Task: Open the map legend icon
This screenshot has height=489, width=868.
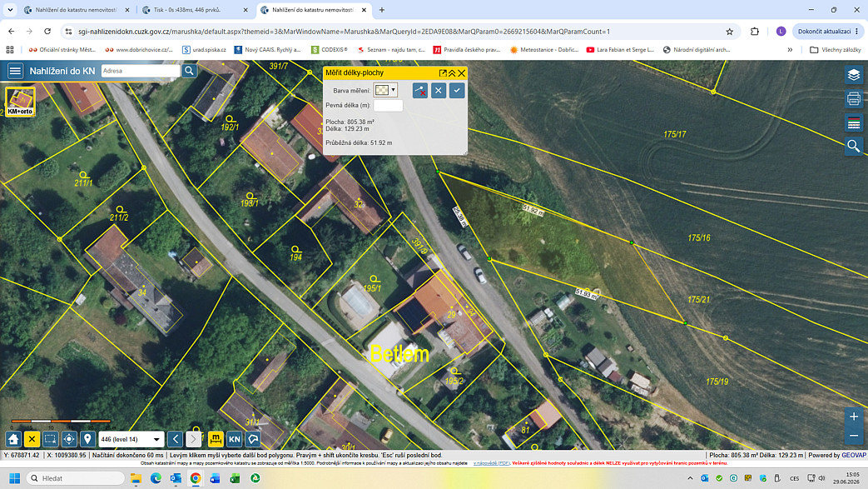Action: coord(854,122)
